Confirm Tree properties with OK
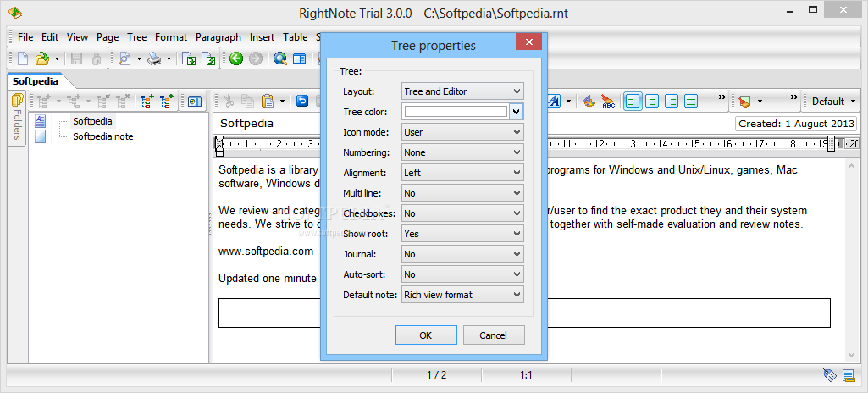Viewport: 868px width, 393px height. [x=426, y=335]
